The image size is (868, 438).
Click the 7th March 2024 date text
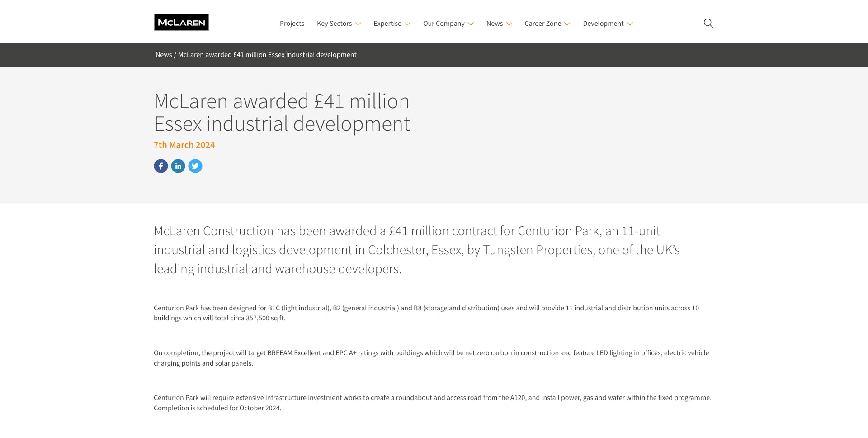[x=184, y=145]
